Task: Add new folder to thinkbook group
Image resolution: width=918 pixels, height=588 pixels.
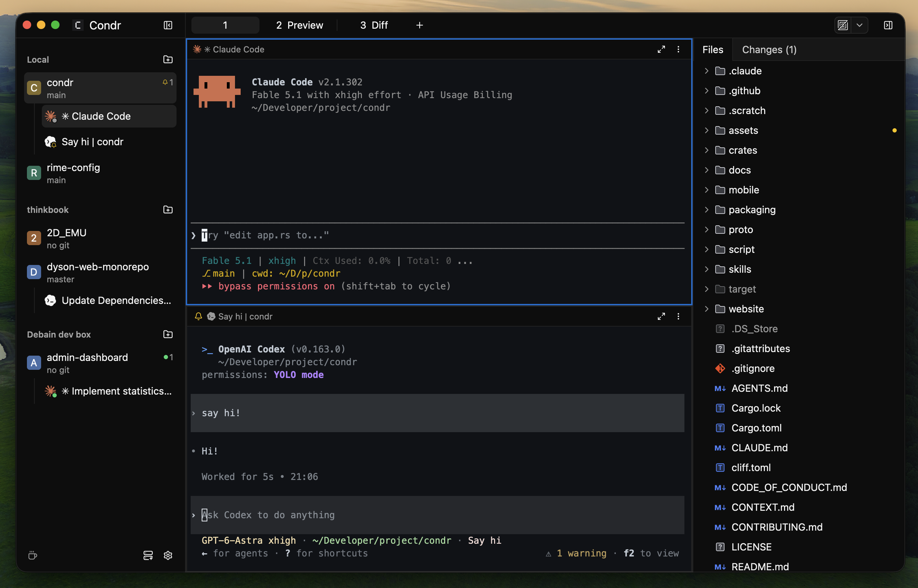Action: (x=168, y=210)
